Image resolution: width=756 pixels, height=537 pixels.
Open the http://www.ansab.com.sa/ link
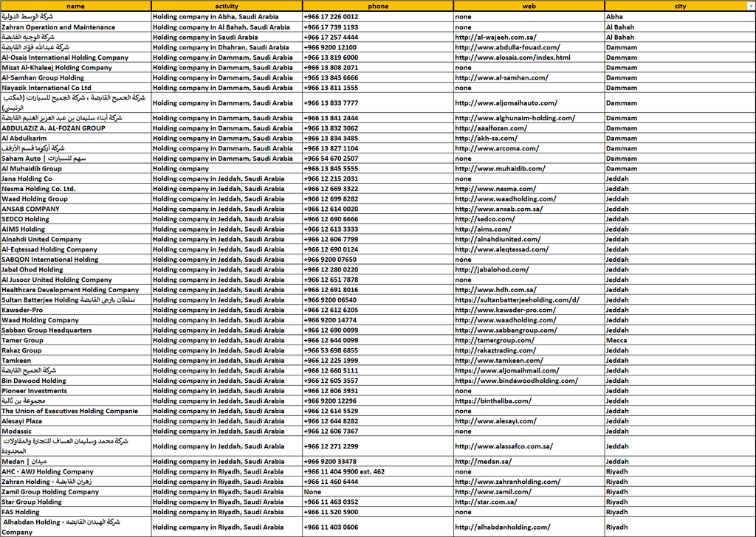point(498,209)
